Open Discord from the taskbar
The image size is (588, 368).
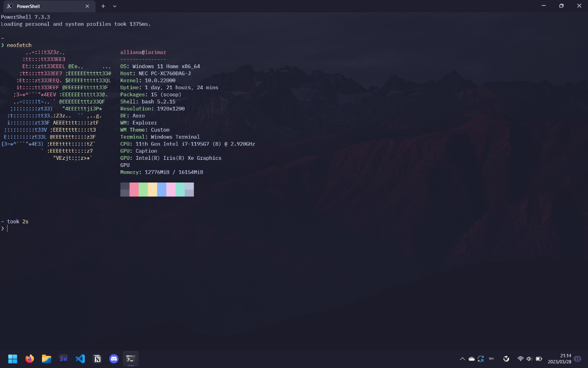pos(114,359)
